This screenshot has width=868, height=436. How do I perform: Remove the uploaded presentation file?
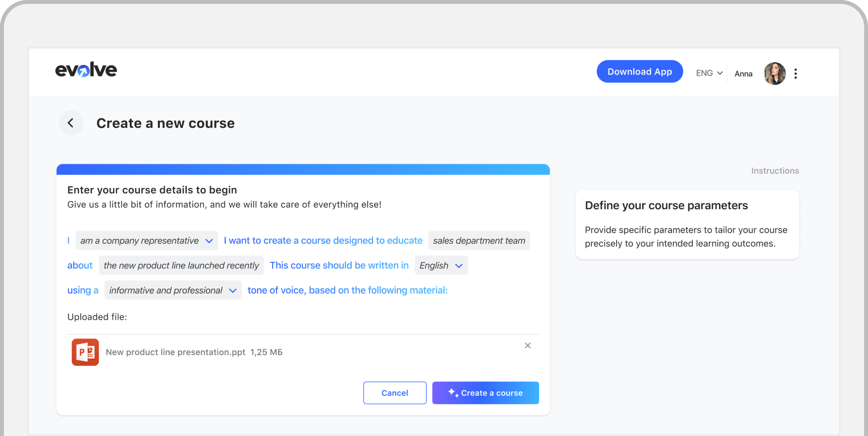click(527, 345)
